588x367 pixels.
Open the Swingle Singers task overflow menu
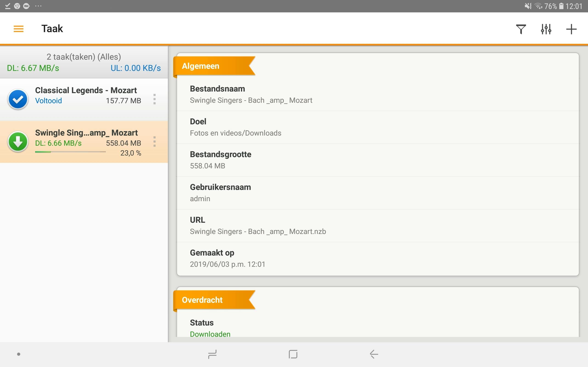155,142
